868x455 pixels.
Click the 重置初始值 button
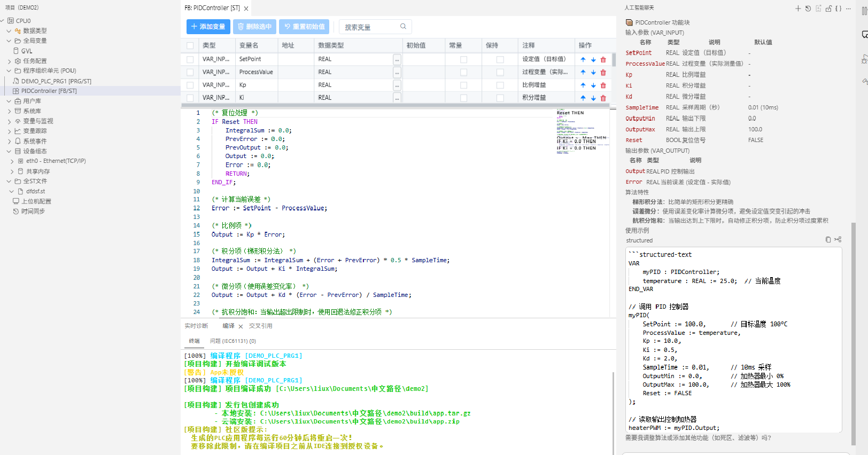304,27
